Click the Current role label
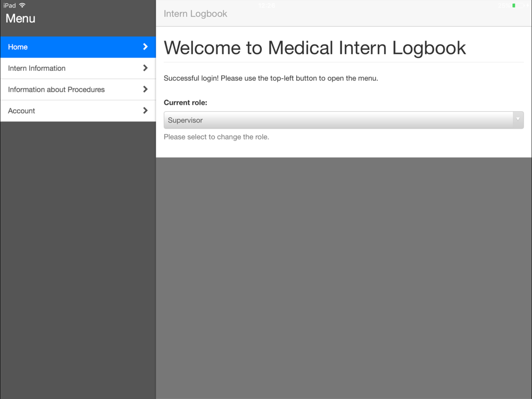The height and width of the screenshot is (399, 532). click(x=185, y=103)
